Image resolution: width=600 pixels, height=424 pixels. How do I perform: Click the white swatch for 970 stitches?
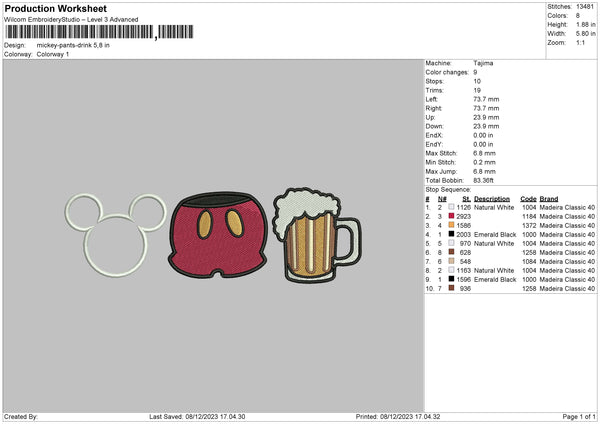[452, 243]
